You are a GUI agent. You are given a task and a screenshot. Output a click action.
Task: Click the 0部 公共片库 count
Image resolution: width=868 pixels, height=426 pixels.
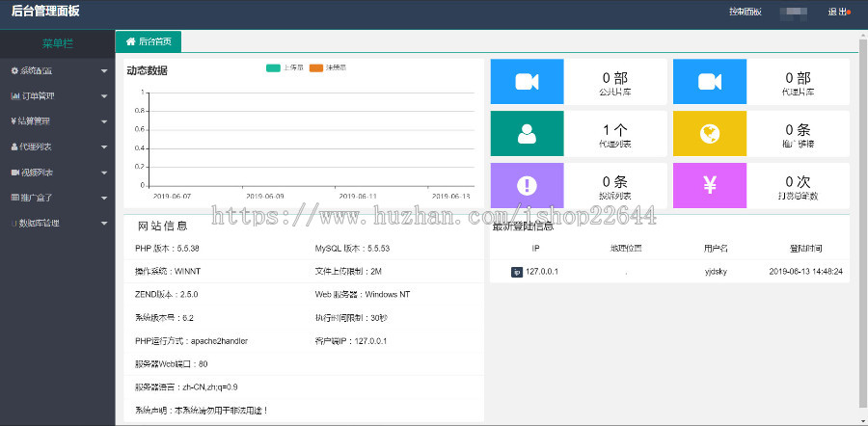[x=615, y=78]
